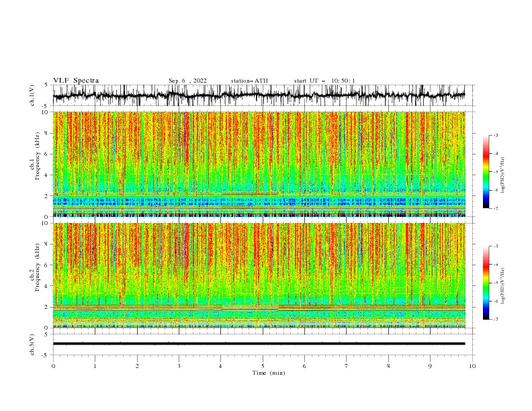Click the "VLF Spectra" plot title
This screenshot has width=532, height=411.
coord(76,81)
